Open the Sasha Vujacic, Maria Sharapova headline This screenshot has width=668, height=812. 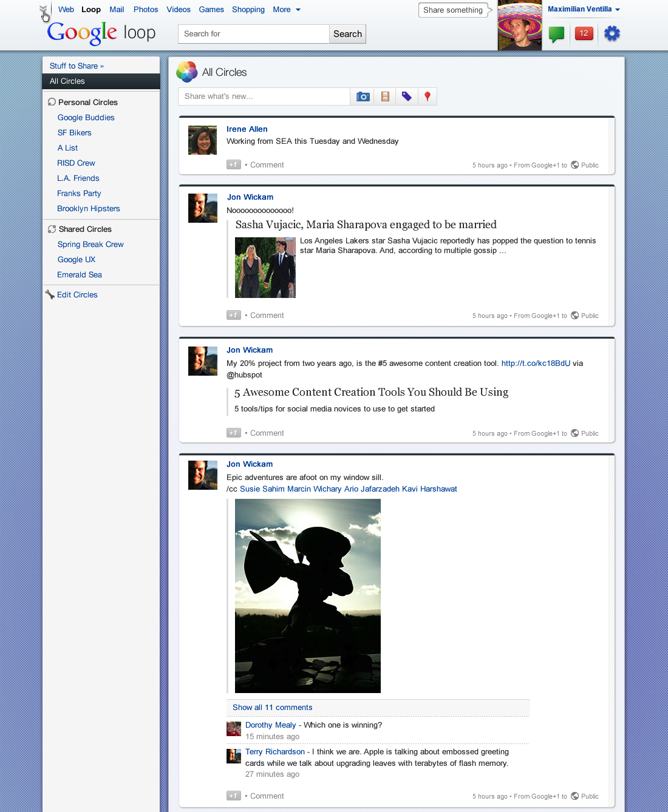click(366, 225)
